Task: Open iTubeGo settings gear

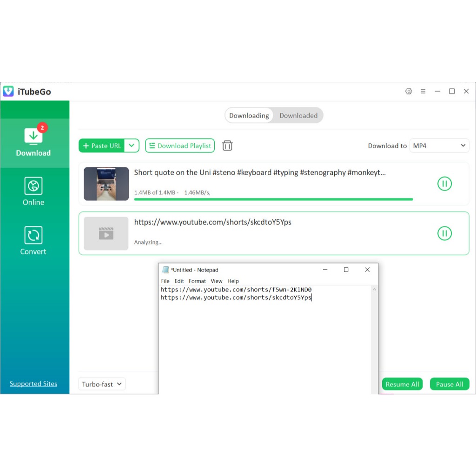Action: point(409,92)
